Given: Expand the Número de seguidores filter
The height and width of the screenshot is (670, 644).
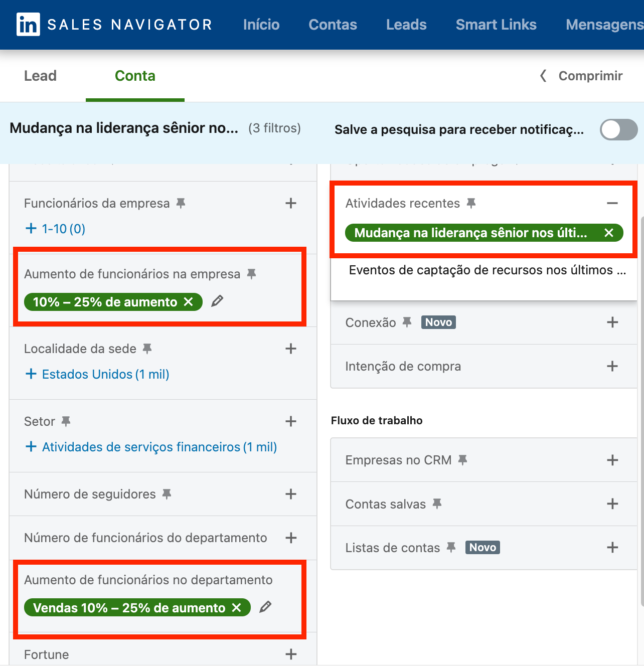Looking at the screenshot, I should click(291, 494).
